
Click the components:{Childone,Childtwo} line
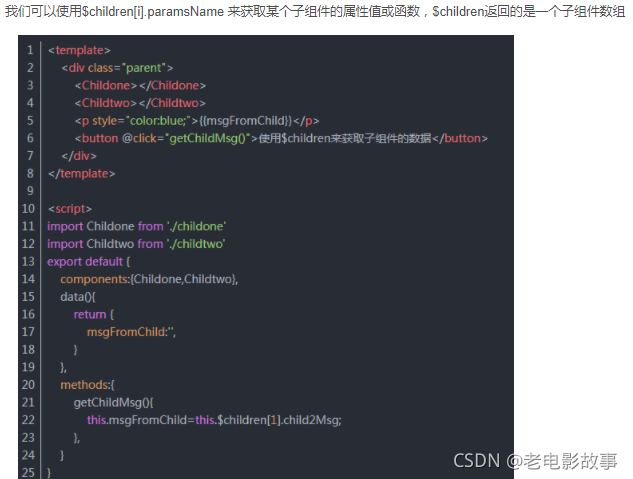tap(149, 279)
